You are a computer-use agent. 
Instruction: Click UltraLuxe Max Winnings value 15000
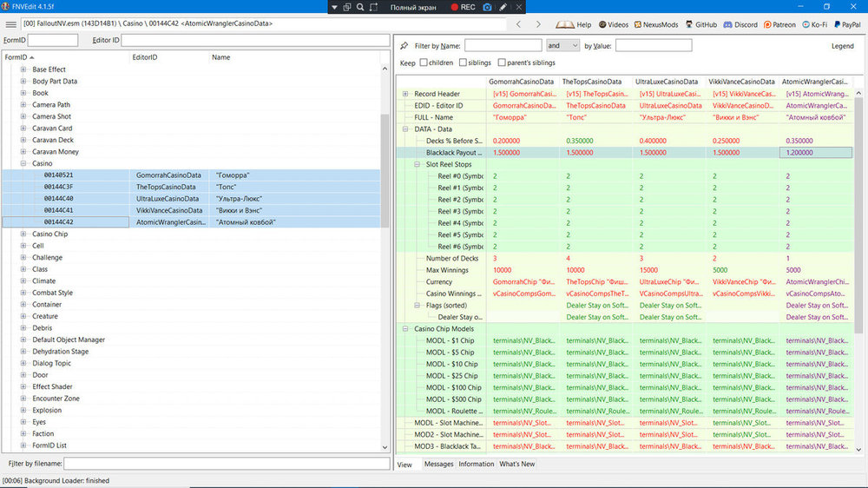[x=648, y=270]
